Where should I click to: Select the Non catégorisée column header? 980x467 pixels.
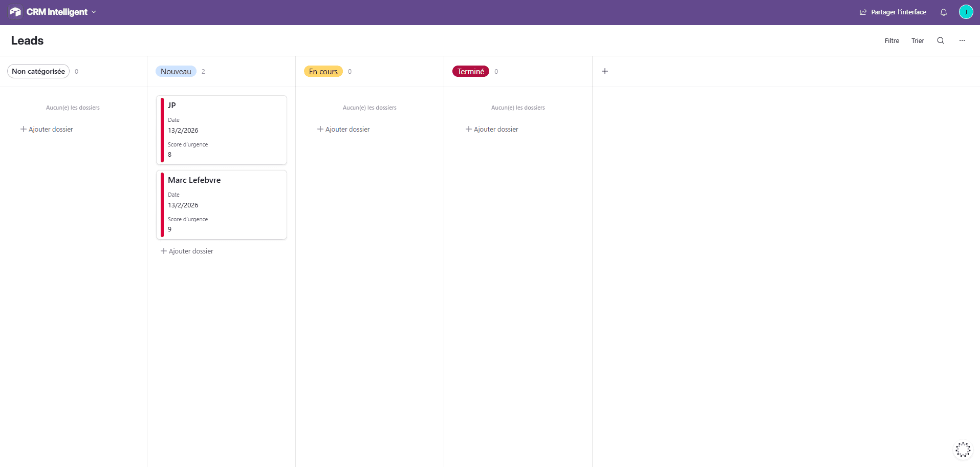(38, 71)
